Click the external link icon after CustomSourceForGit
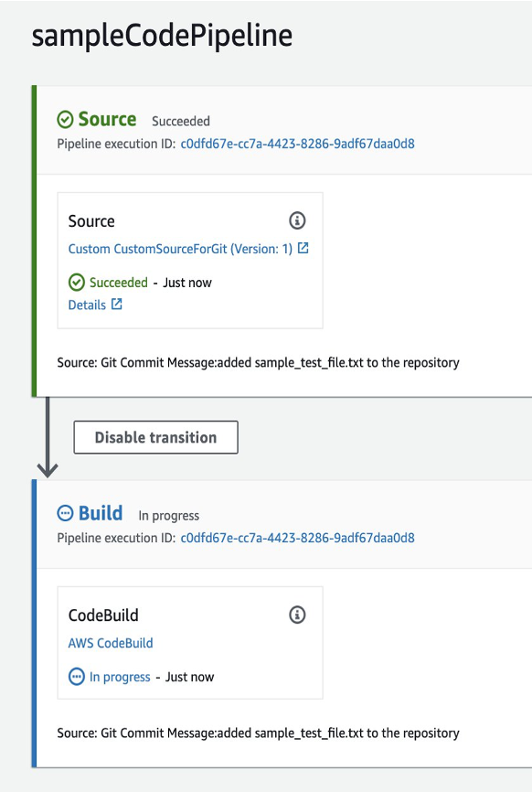 point(301,248)
